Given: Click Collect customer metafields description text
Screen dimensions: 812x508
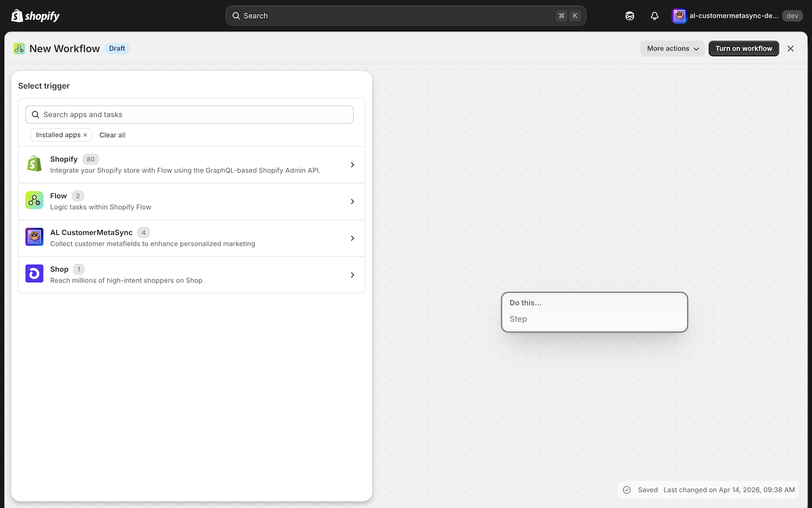Looking at the screenshot, I should point(153,244).
